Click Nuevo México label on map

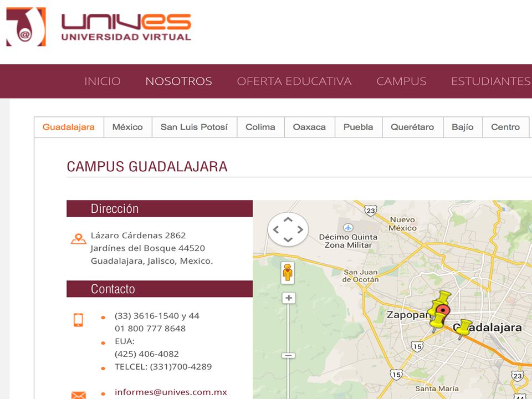point(402,224)
